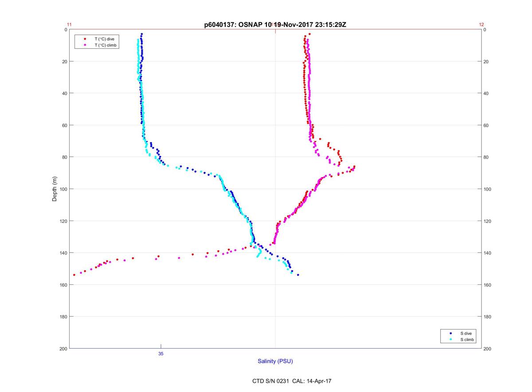Viewport: 532px width, 392px height.
Task: Click the '140' depth tick on left axis
Action: (x=63, y=253)
